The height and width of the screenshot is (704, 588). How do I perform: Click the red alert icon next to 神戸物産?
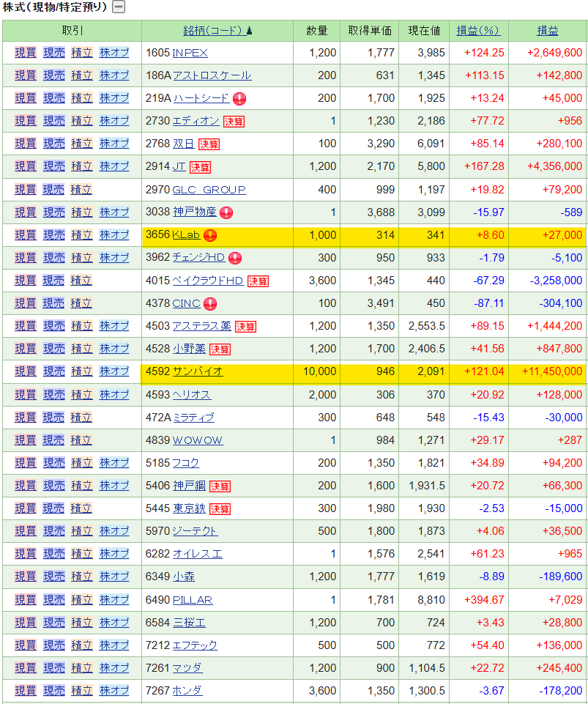pyautogui.click(x=227, y=212)
